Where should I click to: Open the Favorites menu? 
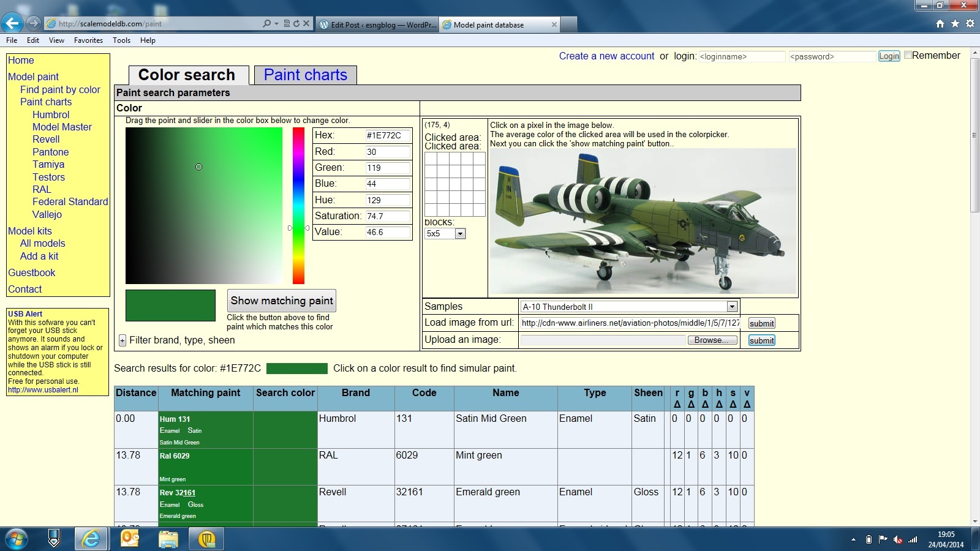[x=88, y=40]
